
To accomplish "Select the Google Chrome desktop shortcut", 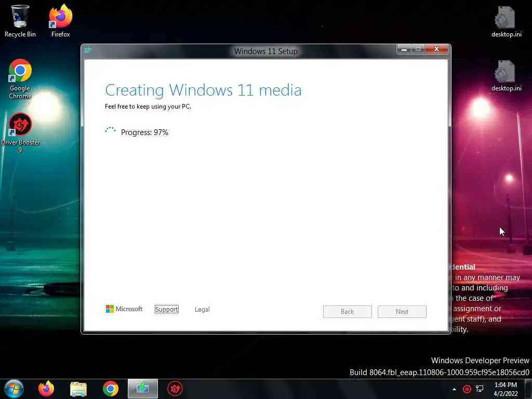I will pyautogui.click(x=20, y=79).
